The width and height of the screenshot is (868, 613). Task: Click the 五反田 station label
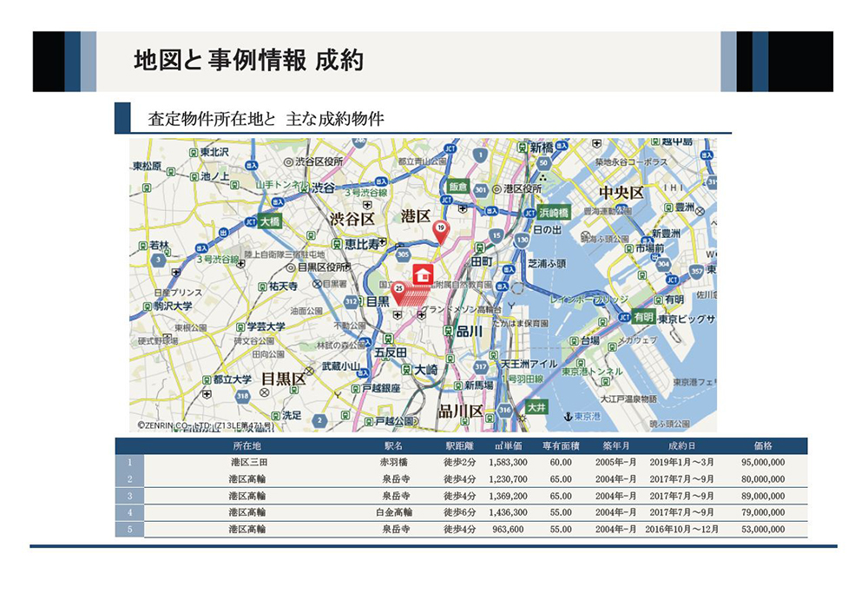pos(391,353)
